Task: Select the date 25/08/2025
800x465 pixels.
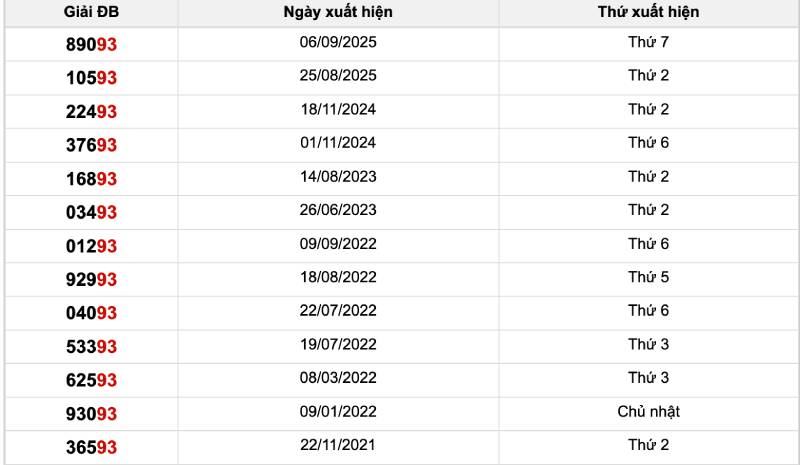Action: point(338,75)
